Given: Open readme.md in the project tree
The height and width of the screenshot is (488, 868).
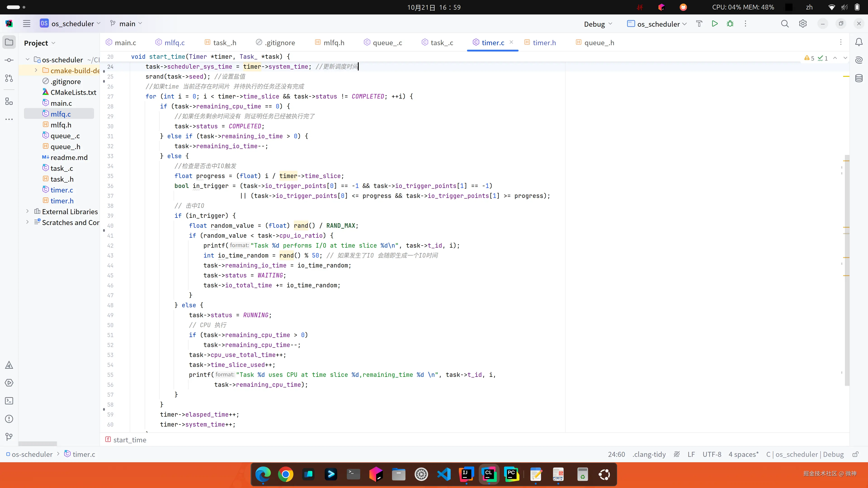Looking at the screenshot, I should pyautogui.click(x=69, y=157).
